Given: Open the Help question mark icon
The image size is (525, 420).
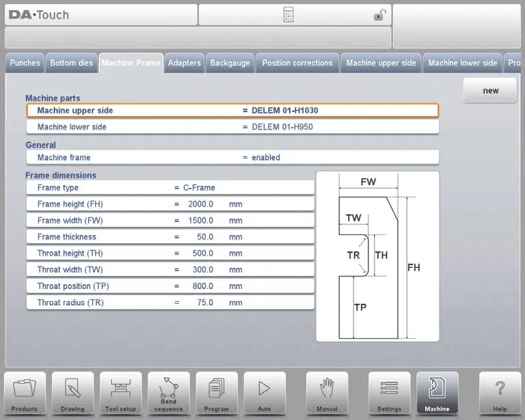Looking at the screenshot, I should point(500,394).
